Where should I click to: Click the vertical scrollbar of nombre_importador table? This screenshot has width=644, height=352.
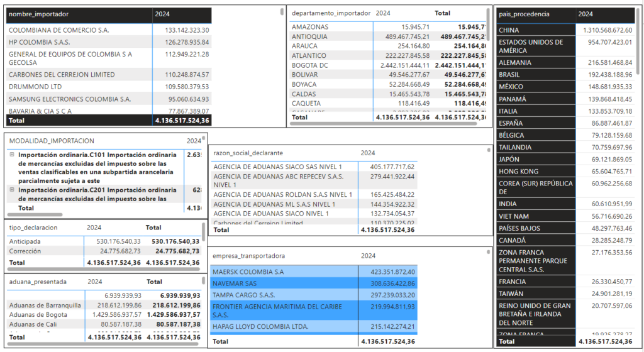coord(282,12)
